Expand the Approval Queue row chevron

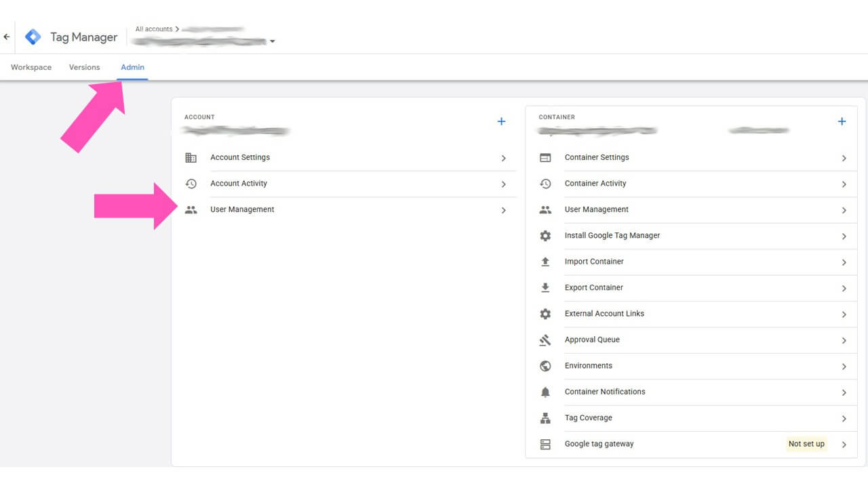click(844, 340)
